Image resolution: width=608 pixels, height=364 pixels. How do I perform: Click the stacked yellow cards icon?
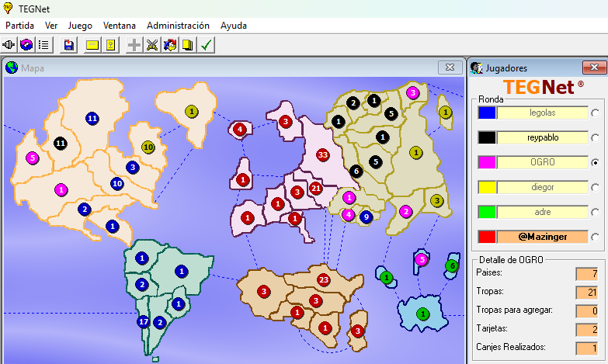click(187, 45)
